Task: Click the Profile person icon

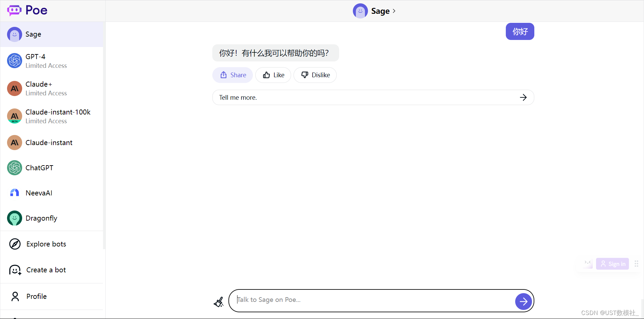Action: point(15,297)
